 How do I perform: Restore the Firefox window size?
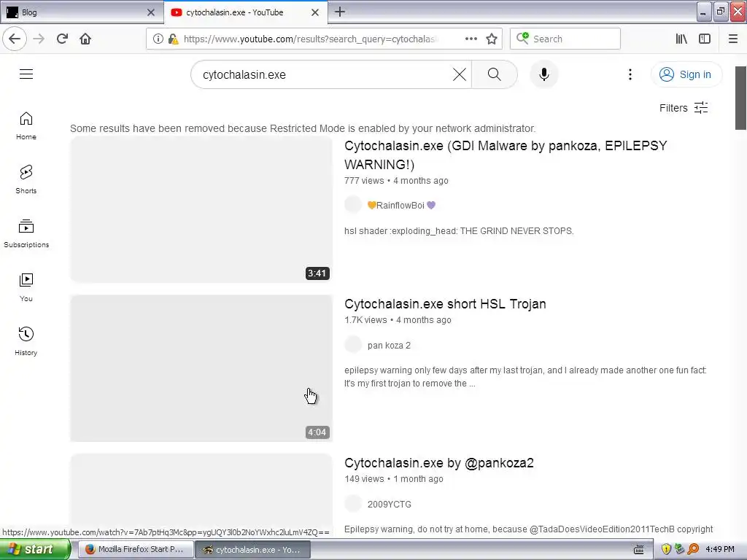(721, 12)
